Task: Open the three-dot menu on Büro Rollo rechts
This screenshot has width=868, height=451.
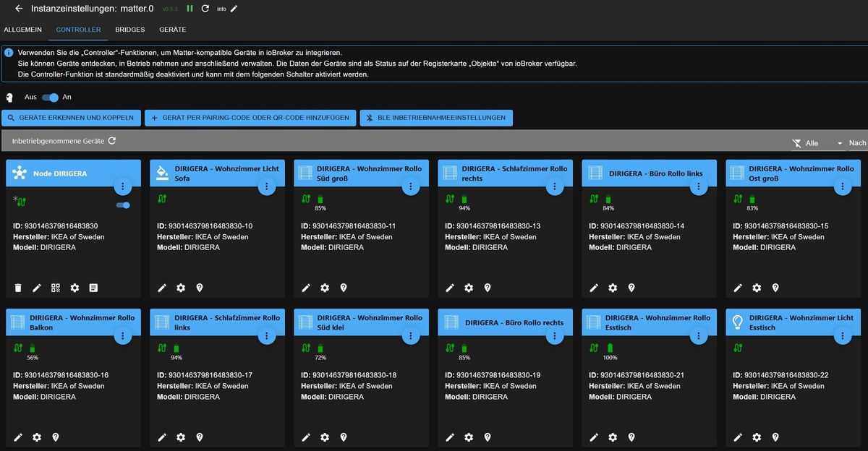Action: point(555,336)
